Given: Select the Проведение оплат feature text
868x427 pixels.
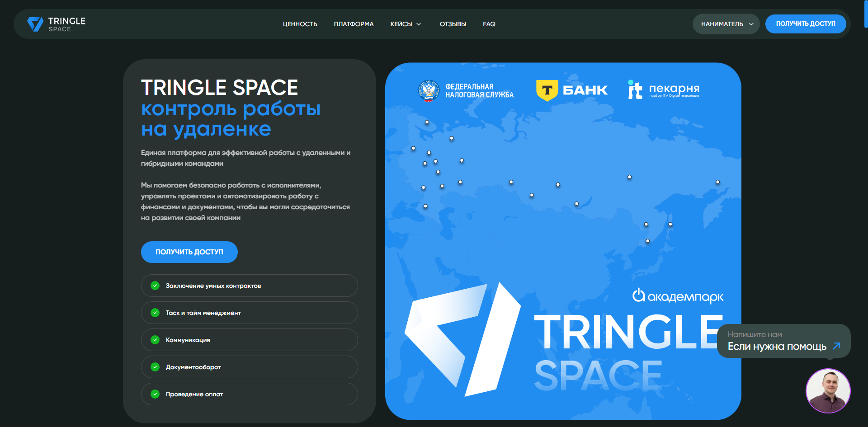Looking at the screenshot, I should 194,394.
